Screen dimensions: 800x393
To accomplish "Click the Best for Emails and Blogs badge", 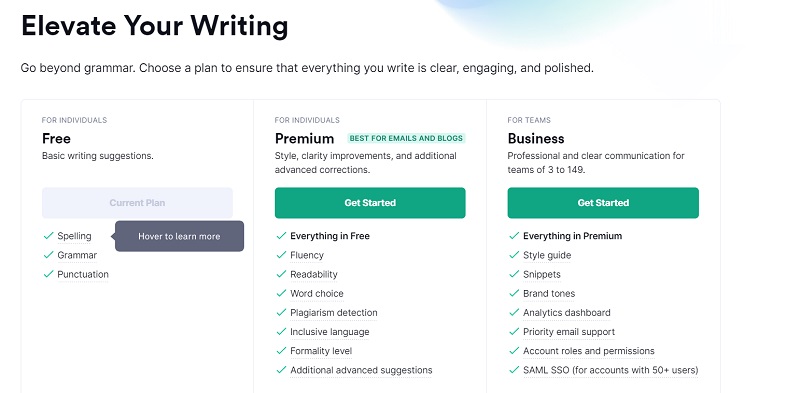I will (406, 138).
